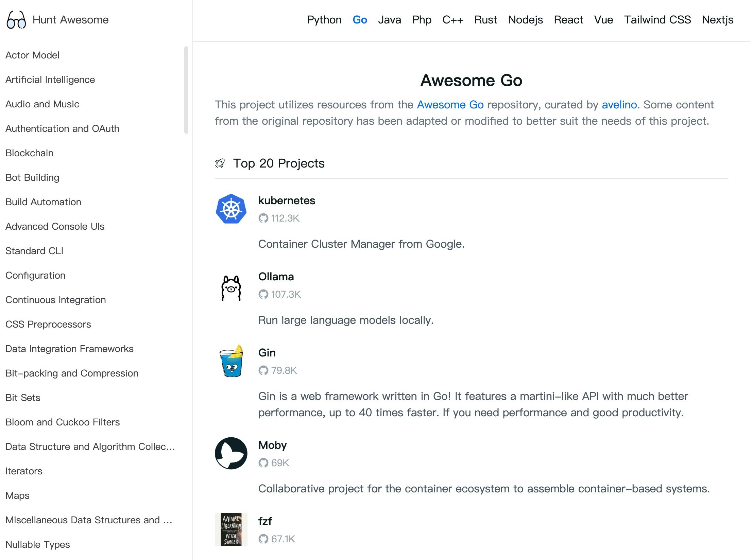Switch to the Python tab
752x560 pixels.
tap(324, 20)
